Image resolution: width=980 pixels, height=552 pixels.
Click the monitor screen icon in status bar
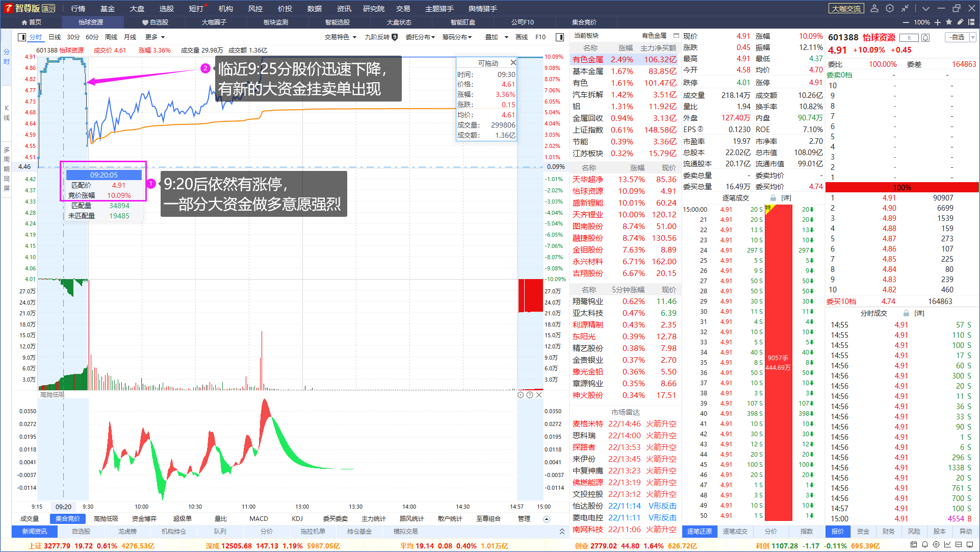click(970, 545)
